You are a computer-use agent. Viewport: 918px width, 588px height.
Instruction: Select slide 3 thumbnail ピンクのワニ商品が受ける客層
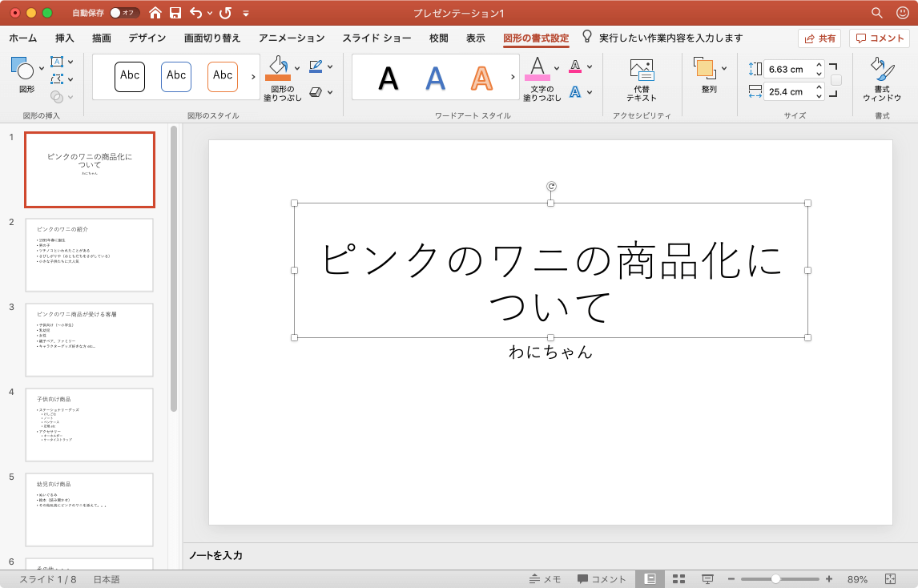click(89, 340)
